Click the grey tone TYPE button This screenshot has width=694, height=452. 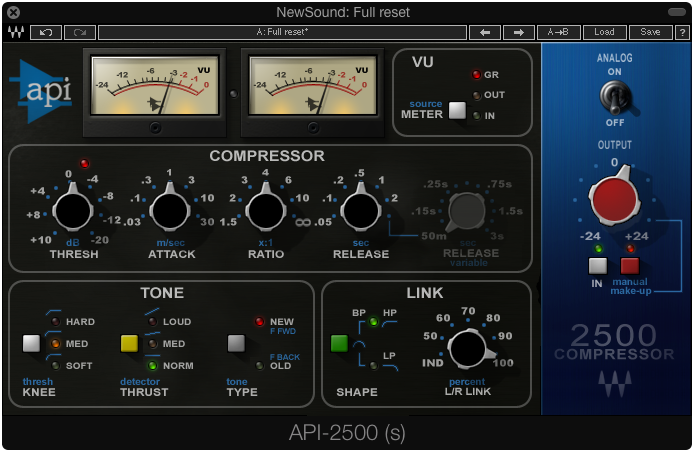[x=236, y=344]
